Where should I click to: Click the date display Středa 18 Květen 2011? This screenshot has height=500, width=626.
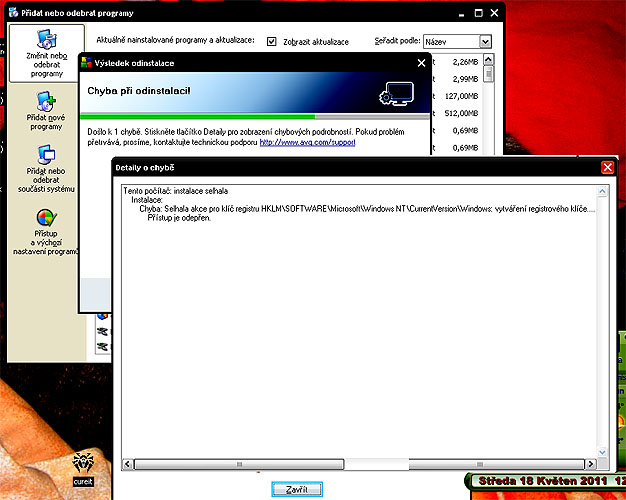543,481
